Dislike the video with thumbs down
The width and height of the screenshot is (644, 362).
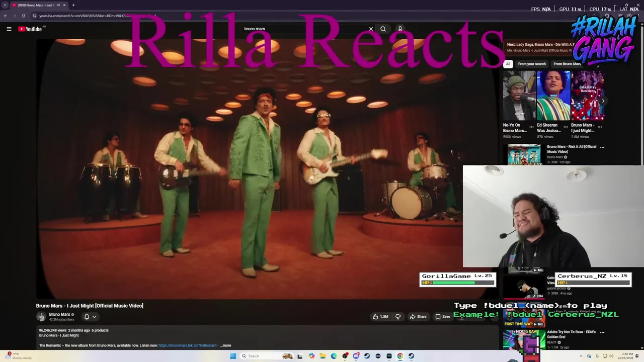[x=398, y=317]
